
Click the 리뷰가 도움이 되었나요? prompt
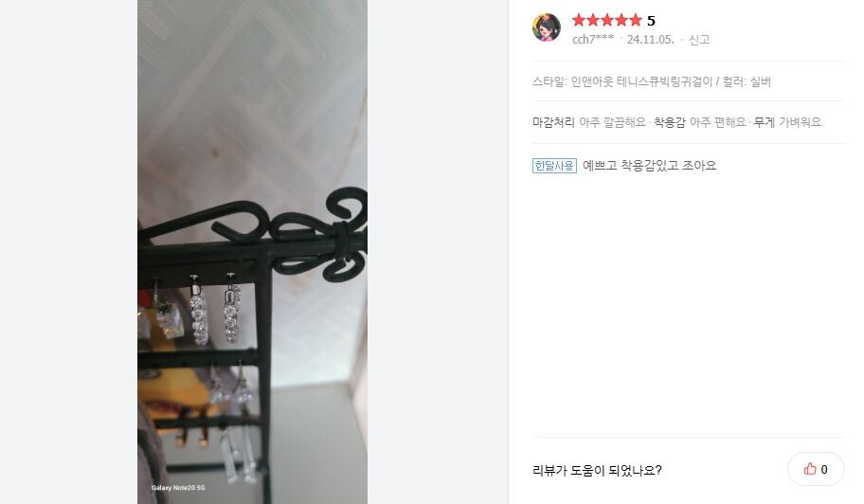(597, 470)
